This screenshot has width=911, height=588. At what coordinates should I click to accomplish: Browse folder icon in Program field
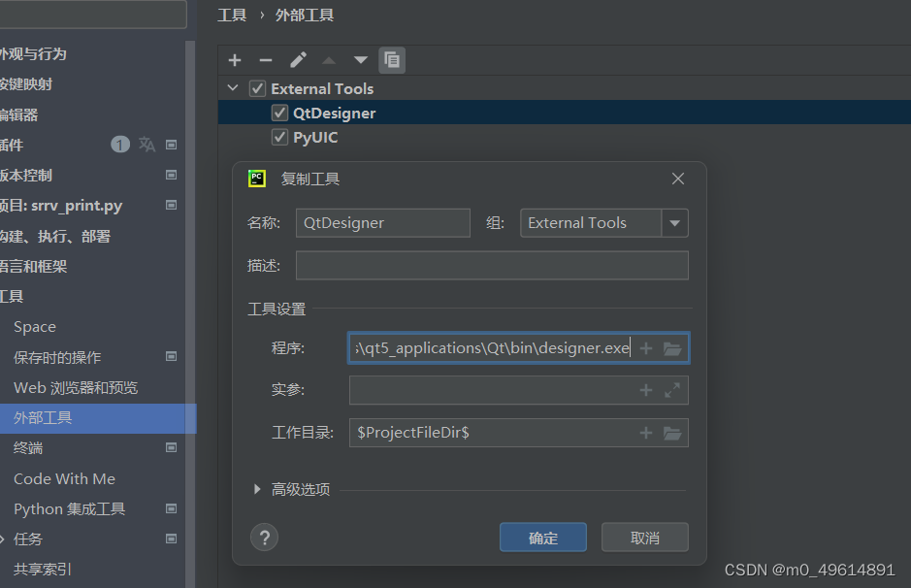point(672,348)
